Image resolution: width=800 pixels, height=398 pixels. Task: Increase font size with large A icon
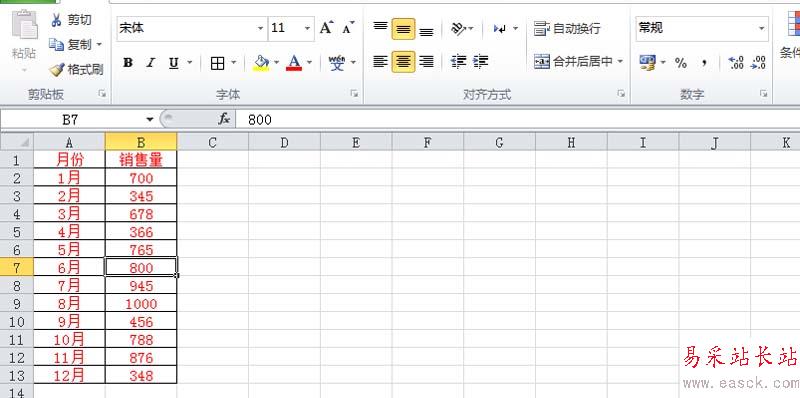pos(327,28)
